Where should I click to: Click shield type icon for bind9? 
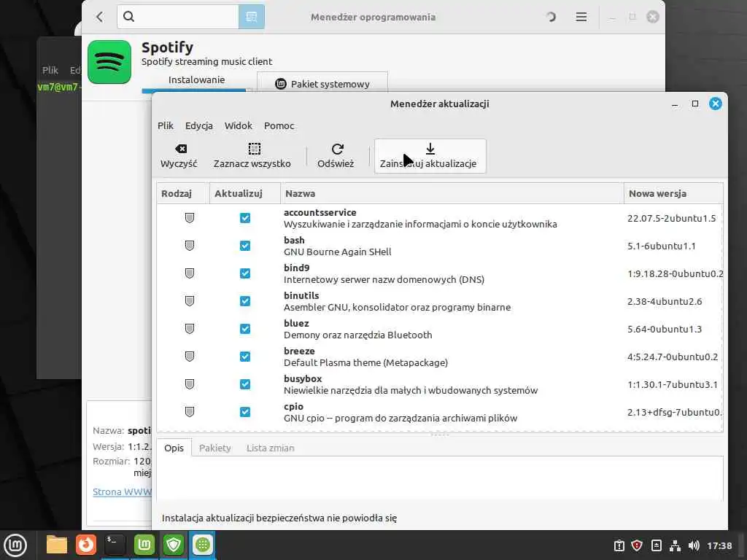[190, 273]
